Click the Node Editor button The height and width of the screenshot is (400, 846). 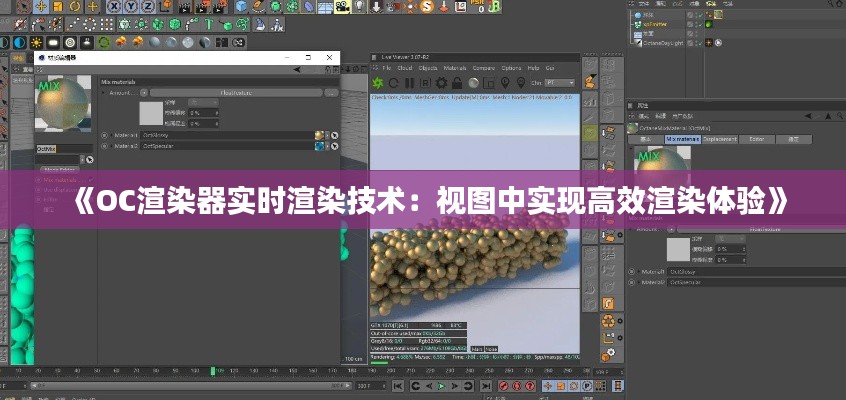click(x=59, y=170)
